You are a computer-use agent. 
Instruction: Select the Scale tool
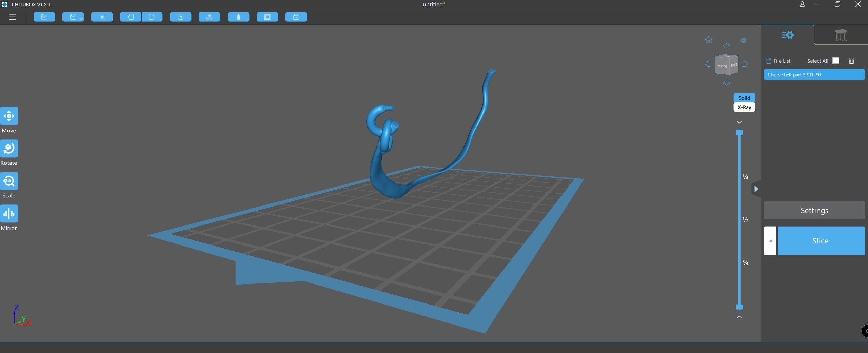(9, 181)
